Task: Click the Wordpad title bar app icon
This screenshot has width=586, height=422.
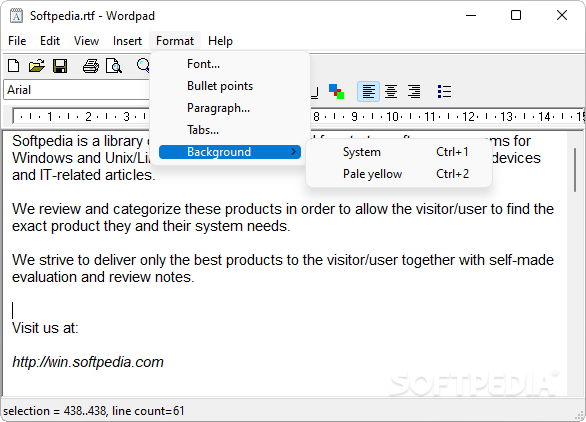Action: (x=16, y=16)
